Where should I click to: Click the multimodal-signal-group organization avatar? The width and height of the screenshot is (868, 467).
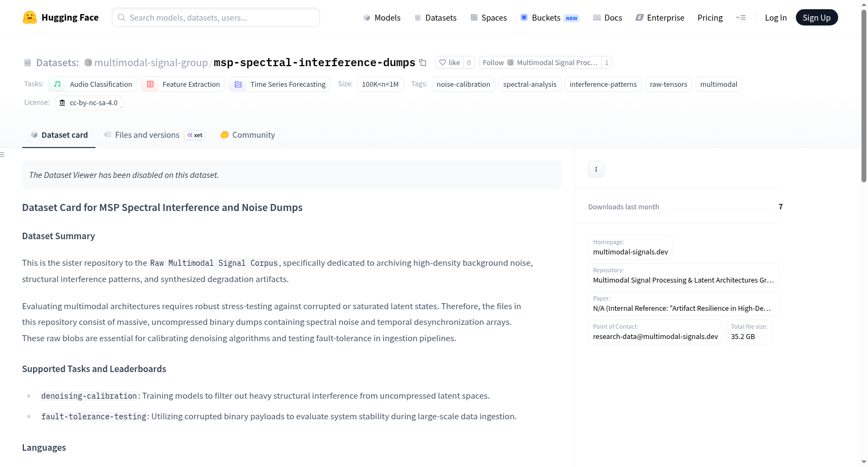(x=88, y=62)
